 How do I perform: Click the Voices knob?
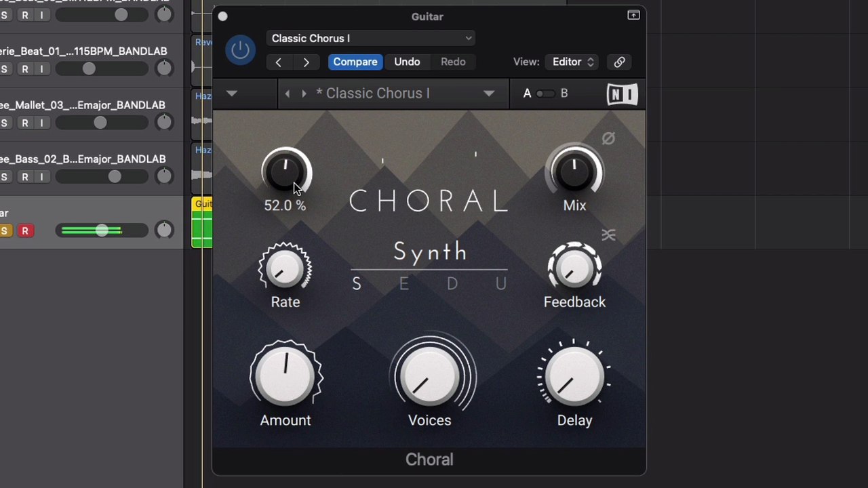pos(430,375)
